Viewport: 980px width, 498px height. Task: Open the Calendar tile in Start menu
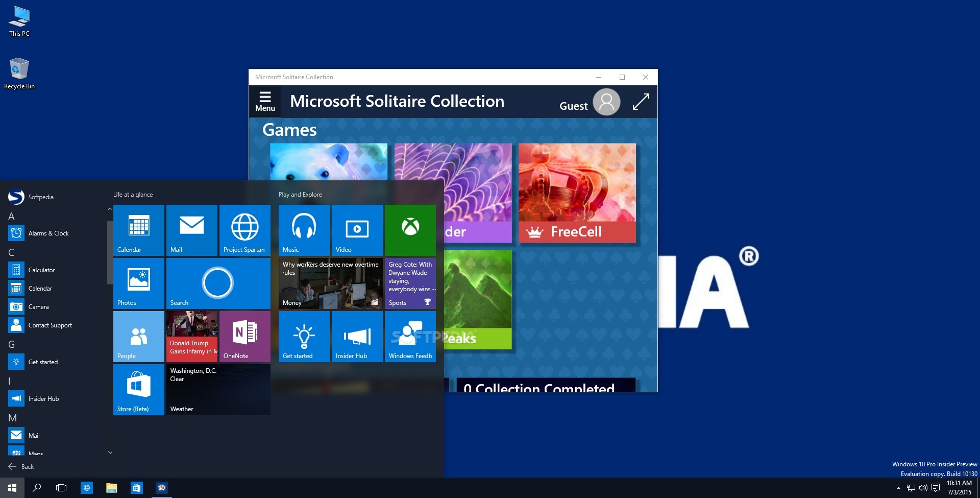[139, 230]
